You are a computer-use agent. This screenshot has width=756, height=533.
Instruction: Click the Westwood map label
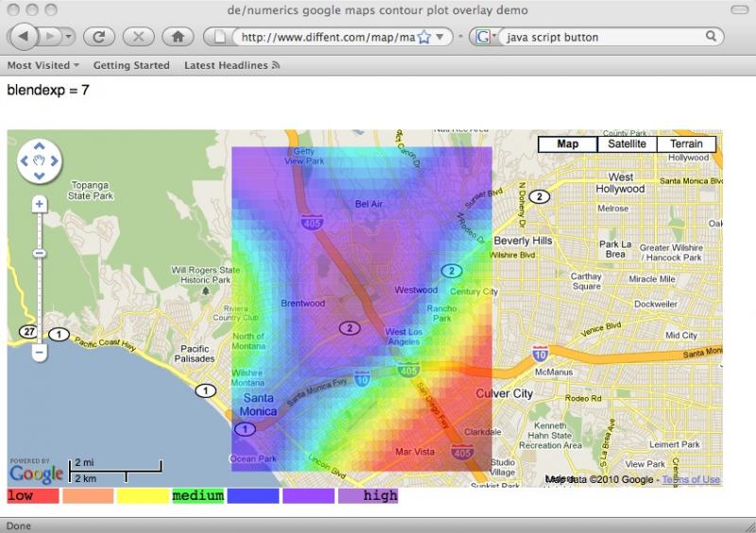[x=416, y=290]
